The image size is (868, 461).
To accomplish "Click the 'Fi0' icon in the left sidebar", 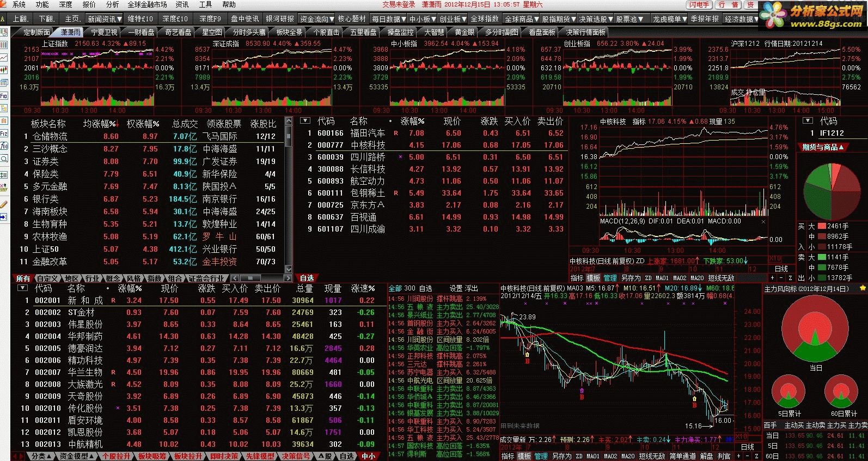I will point(4,96).
